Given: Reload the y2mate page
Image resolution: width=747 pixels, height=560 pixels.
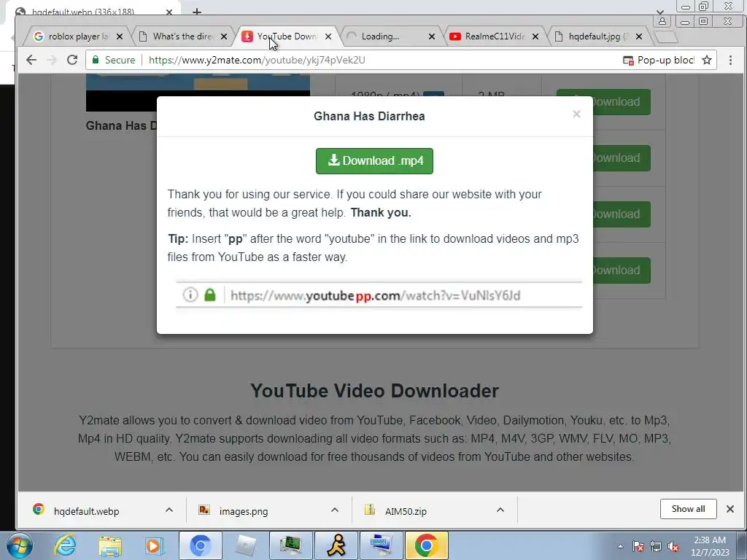Looking at the screenshot, I should coord(72,60).
